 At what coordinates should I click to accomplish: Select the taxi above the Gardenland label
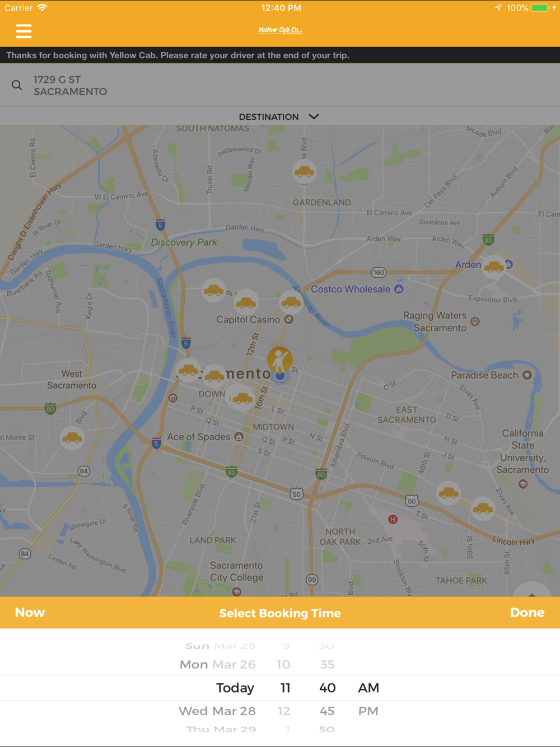pos(304,171)
